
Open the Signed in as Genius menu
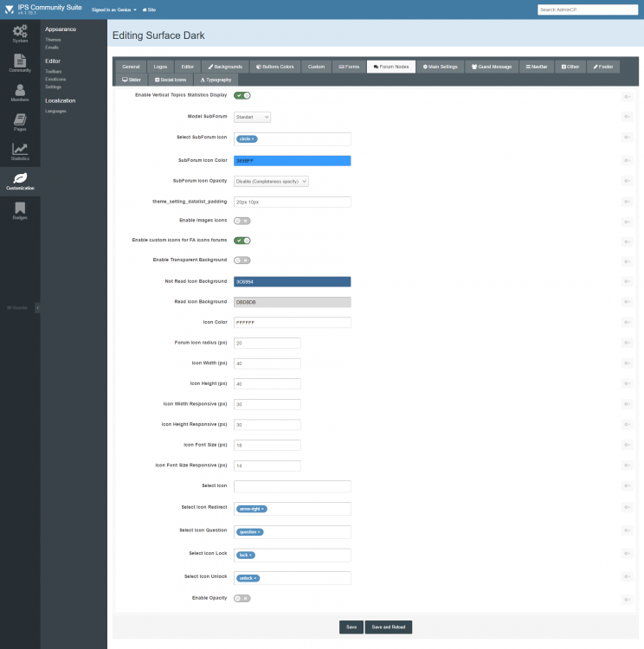coord(114,10)
